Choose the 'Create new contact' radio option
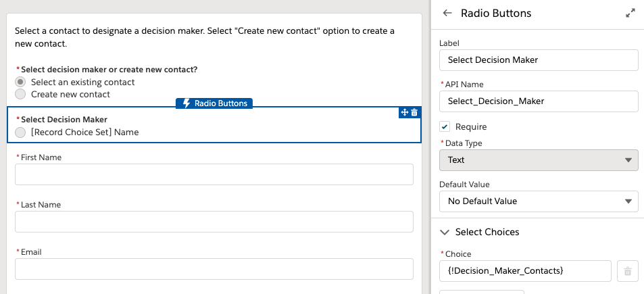The image size is (644, 294). click(x=21, y=94)
